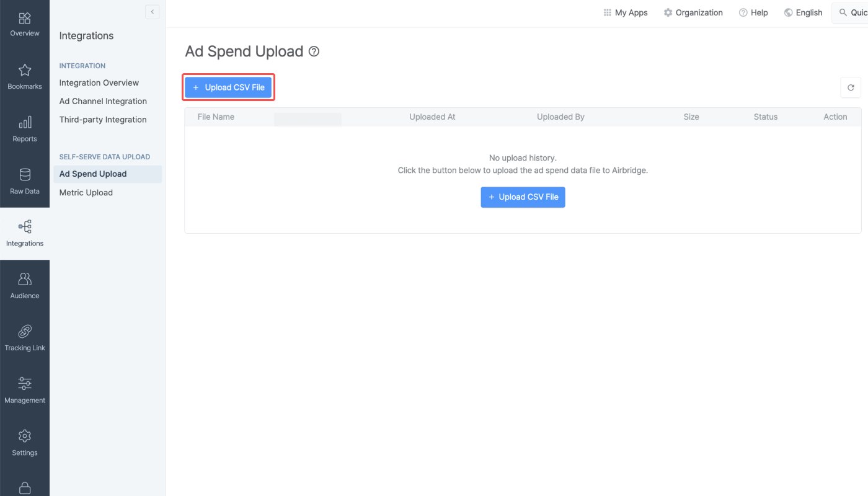Viewport: 868px width, 496px height.
Task: Select Ad Spend Upload in sidebar
Action: pyautogui.click(x=107, y=174)
